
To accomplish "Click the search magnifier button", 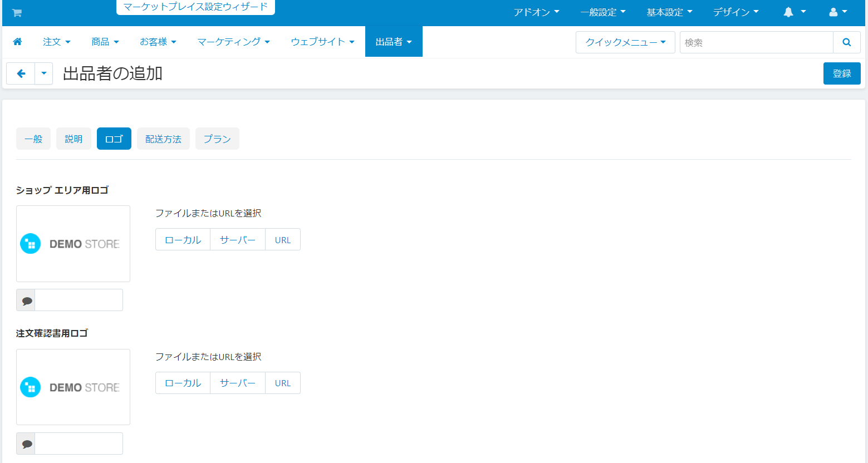I will (x=846, y=42).
